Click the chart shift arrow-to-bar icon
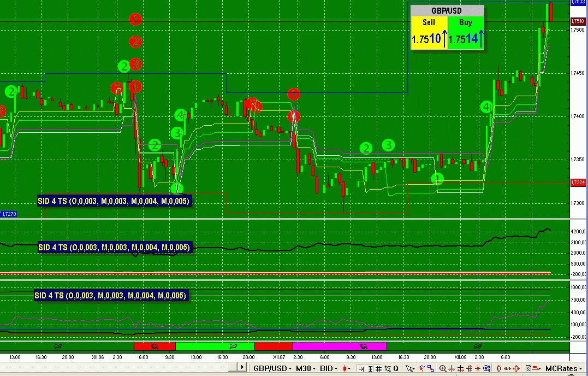This screenshot has width=588, height=376. click(x=361, y=368)
